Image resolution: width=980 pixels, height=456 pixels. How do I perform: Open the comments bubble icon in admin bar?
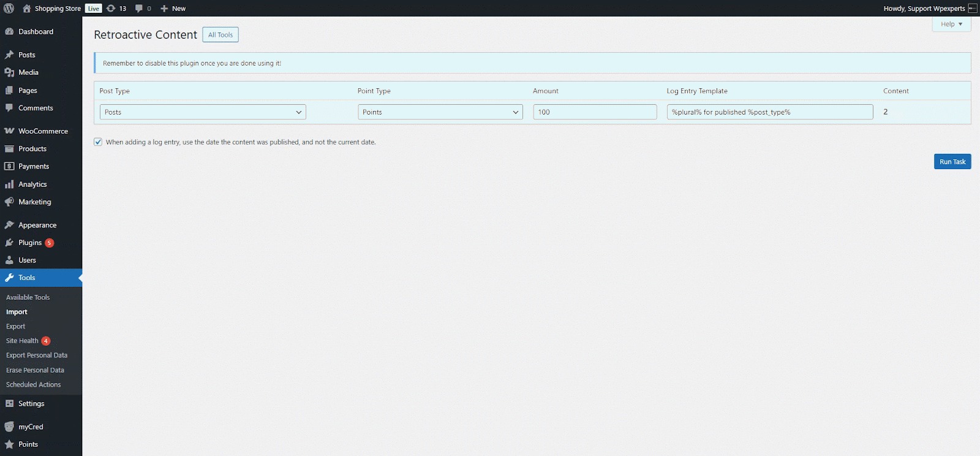[139, 9]
